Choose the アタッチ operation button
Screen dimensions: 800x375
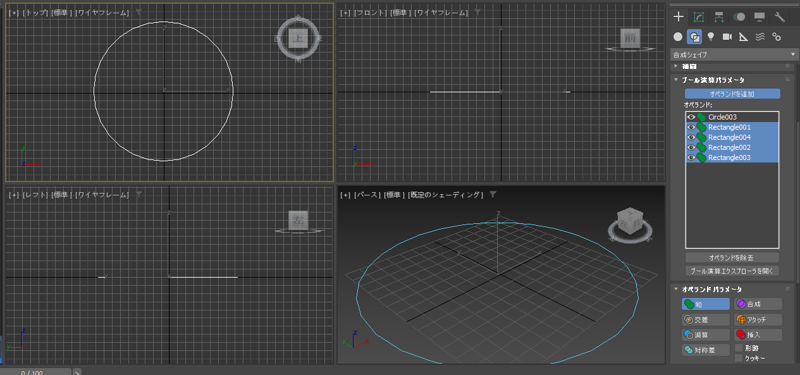pos(758,320)
